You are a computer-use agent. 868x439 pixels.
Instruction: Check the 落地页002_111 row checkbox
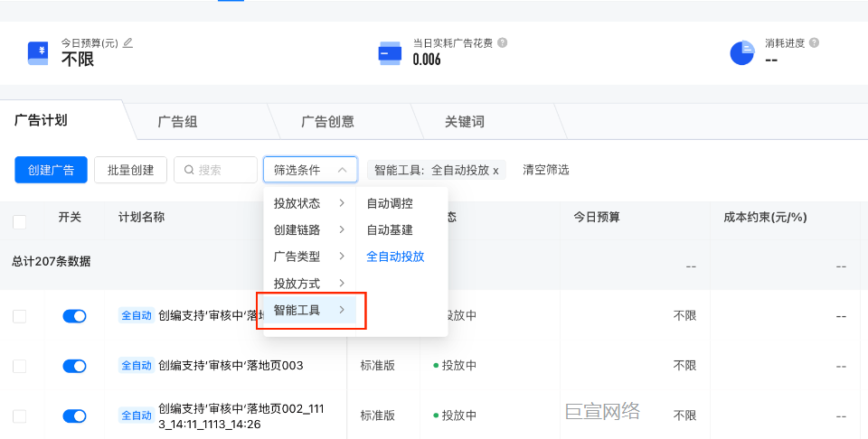point(19,416)
